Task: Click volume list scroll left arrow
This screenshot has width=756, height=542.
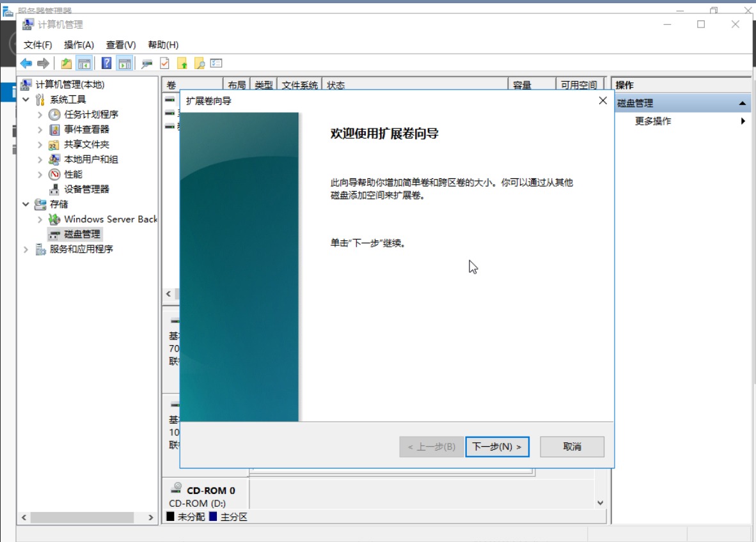Action: [168, 294]
